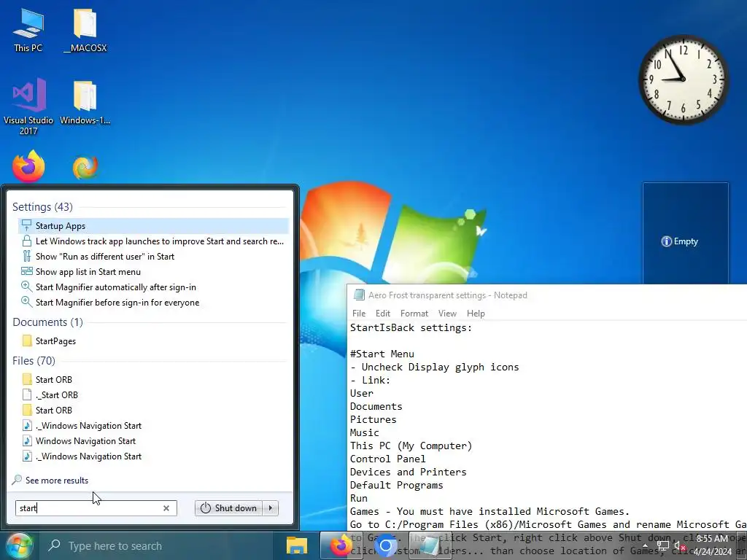The image size is (747, 560).
Task: Click 'Devices and Printers' line in Notepad
Action: pos(409,472)
